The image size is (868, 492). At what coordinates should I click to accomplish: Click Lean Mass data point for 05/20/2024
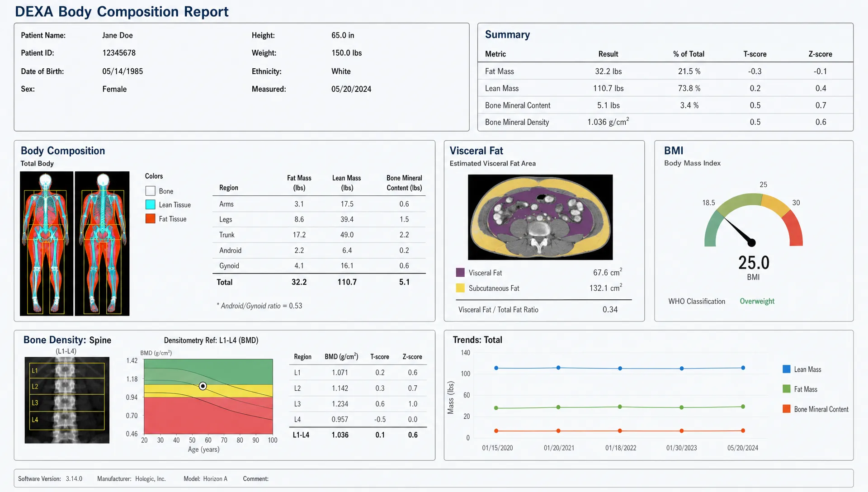coord(743,368)
